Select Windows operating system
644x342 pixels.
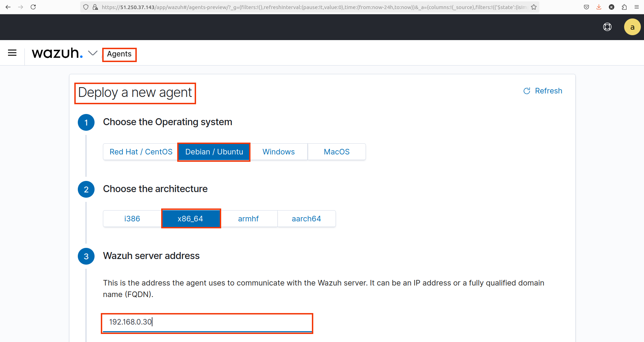(x=279, y=152)
